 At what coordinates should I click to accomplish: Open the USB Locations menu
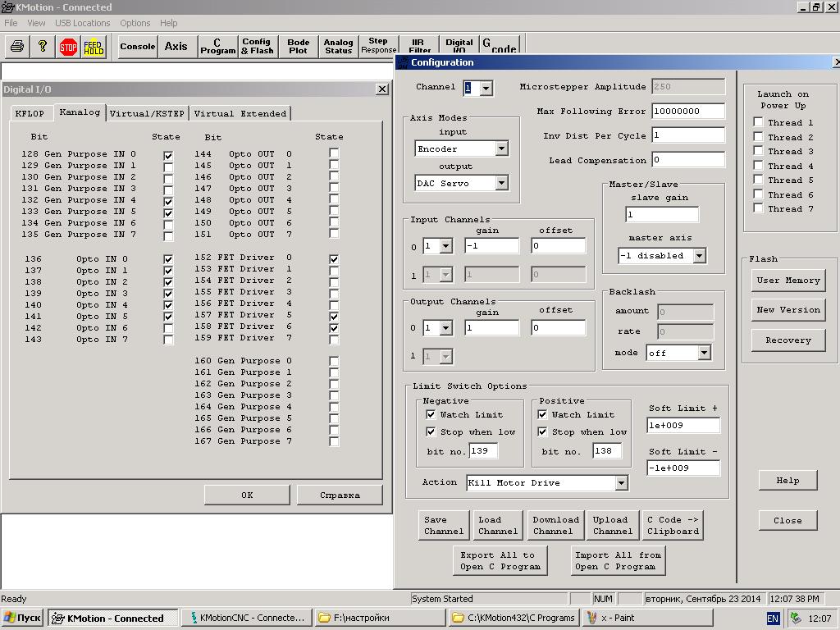[x=82, y=23]
